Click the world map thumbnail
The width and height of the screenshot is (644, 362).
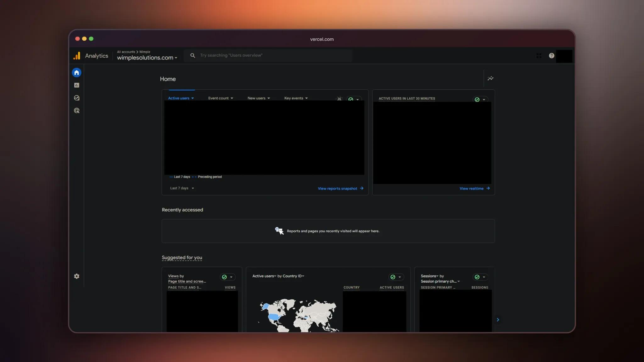click(x=298, y=315)
